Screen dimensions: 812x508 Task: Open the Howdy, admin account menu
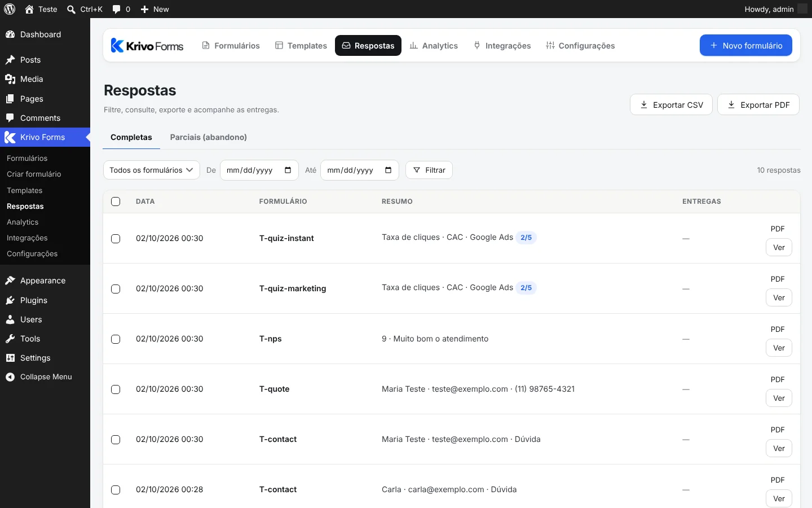(x=776, y=9)
